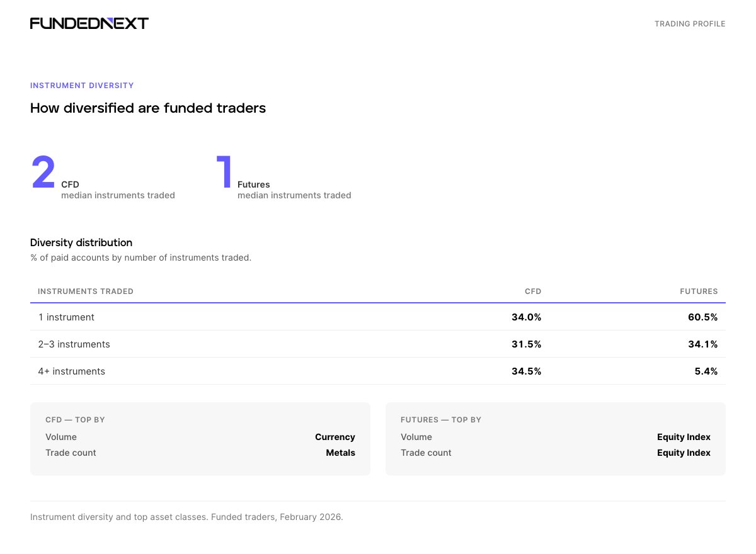
Task: Click the 34.0% CFD value
Action: (x=526, y=317)
